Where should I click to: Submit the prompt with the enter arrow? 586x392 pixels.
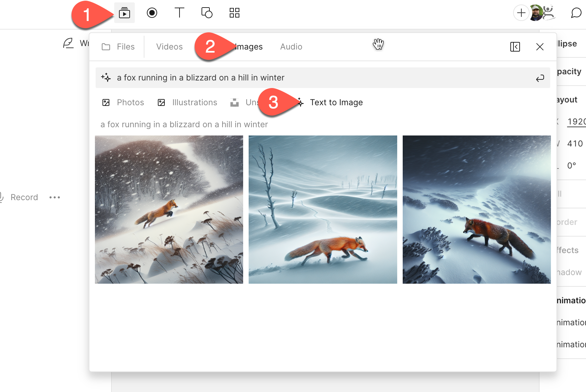pos(540,78)
